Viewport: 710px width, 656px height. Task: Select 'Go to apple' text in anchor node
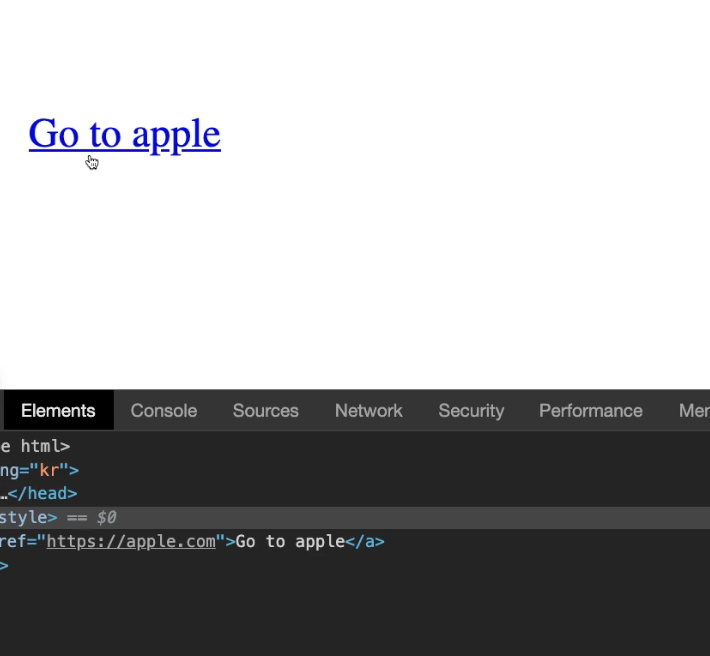290,541
